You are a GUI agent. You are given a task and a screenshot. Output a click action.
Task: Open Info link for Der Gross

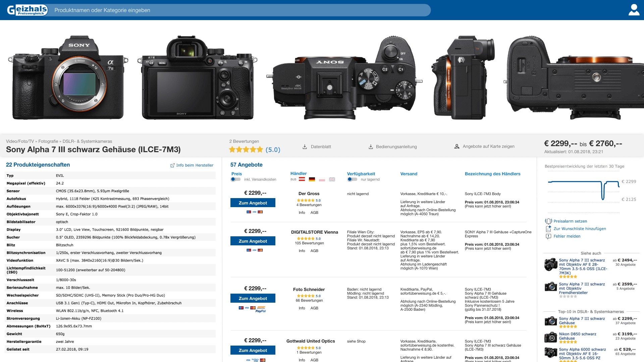pos(302,213)
